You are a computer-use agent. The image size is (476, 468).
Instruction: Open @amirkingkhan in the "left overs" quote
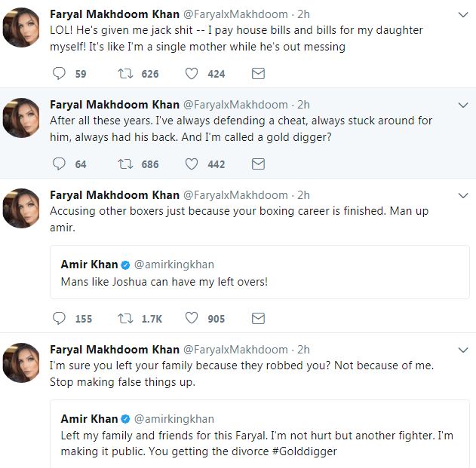(174, 265)
